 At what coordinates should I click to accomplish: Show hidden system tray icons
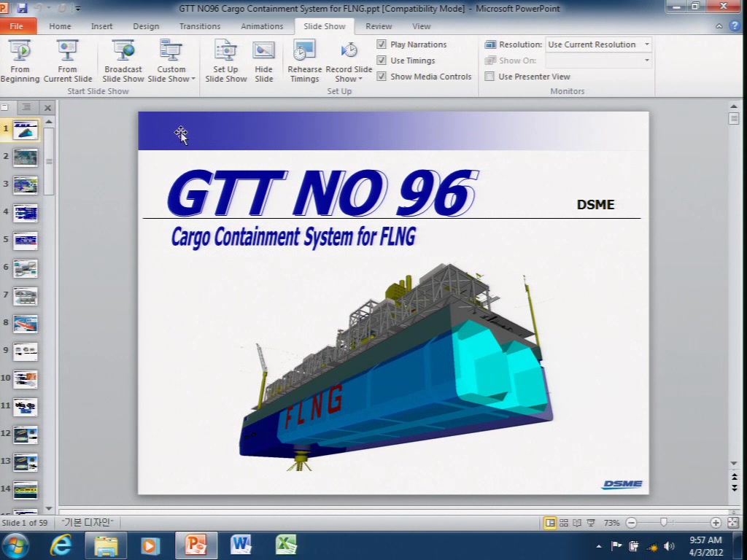pos(599,546)
